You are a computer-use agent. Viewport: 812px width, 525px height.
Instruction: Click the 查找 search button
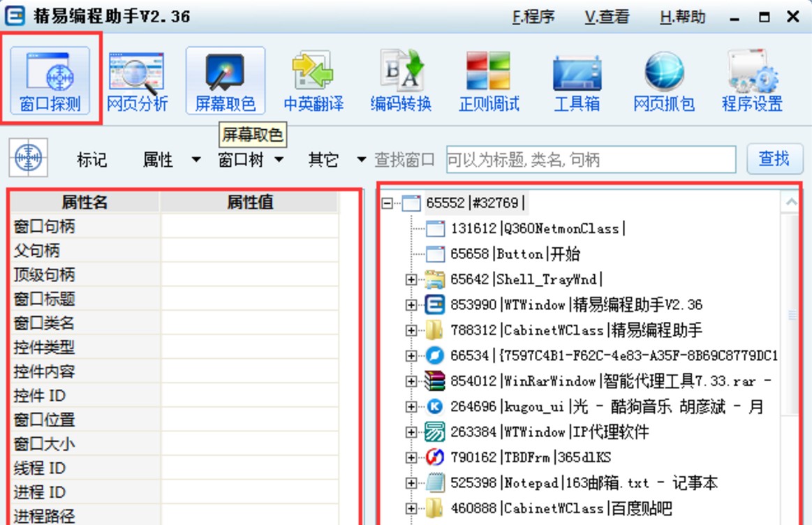click(x=774, y=158)
